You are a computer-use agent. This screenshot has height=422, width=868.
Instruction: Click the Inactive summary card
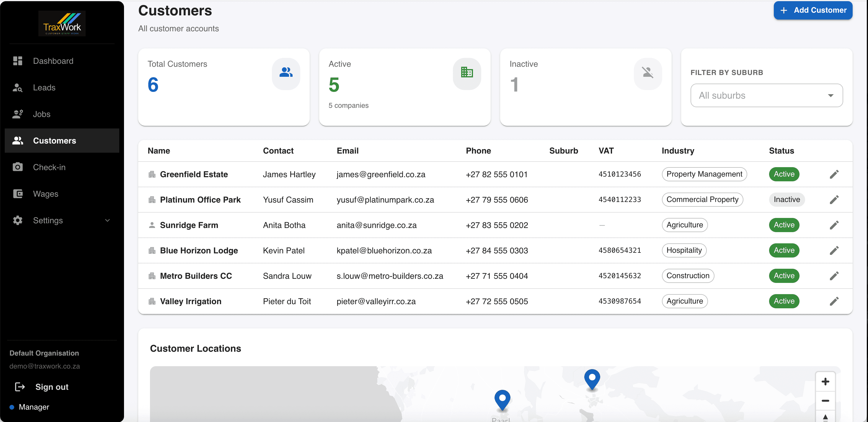coord(586,87)
